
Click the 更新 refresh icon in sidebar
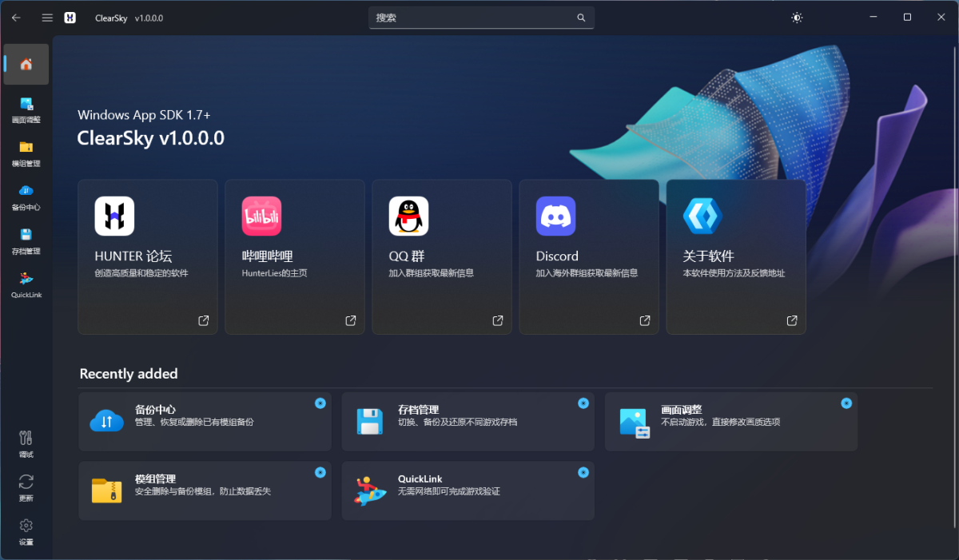[26, 487]
